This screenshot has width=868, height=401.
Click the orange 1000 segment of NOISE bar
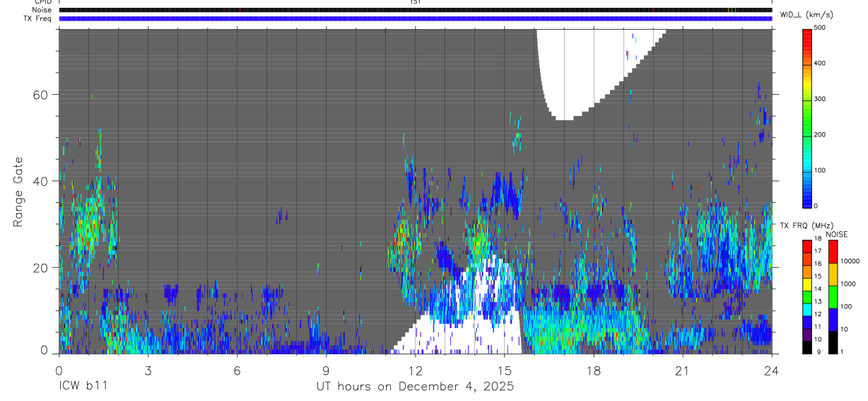click(833, 274)
